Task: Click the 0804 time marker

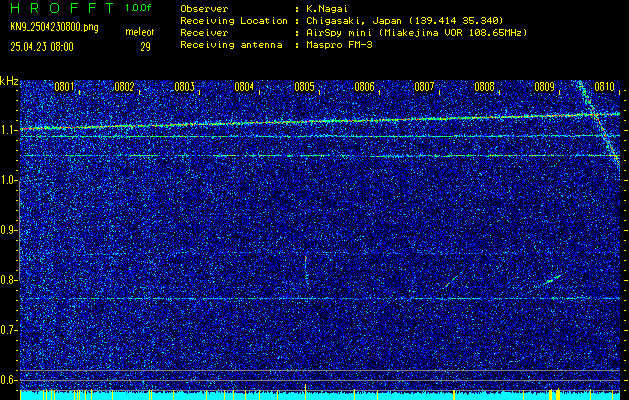Action: pos(244,87)
